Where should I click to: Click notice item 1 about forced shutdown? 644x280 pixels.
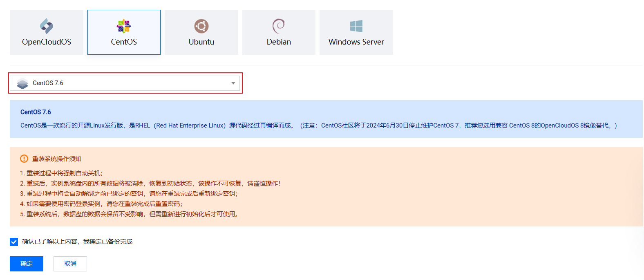click(61, 173)
